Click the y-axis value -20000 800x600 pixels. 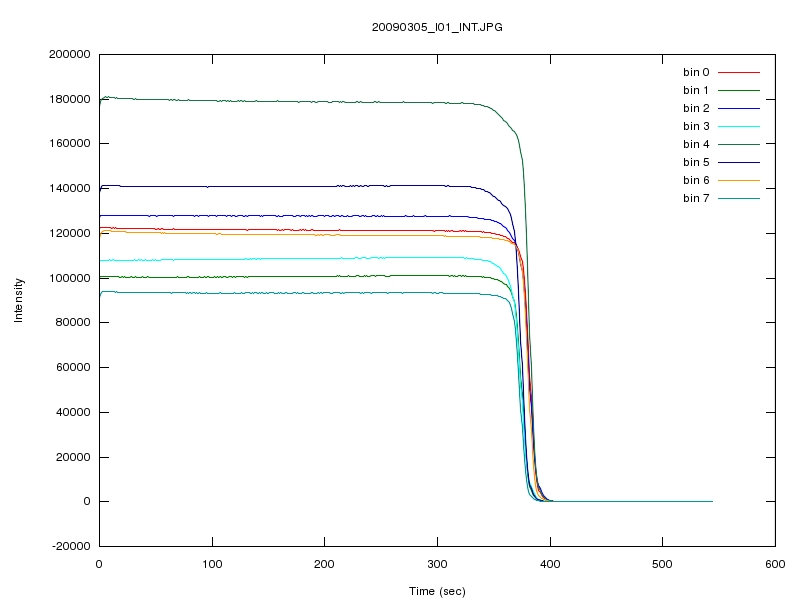pyautogui.click(x=71, y=546)
